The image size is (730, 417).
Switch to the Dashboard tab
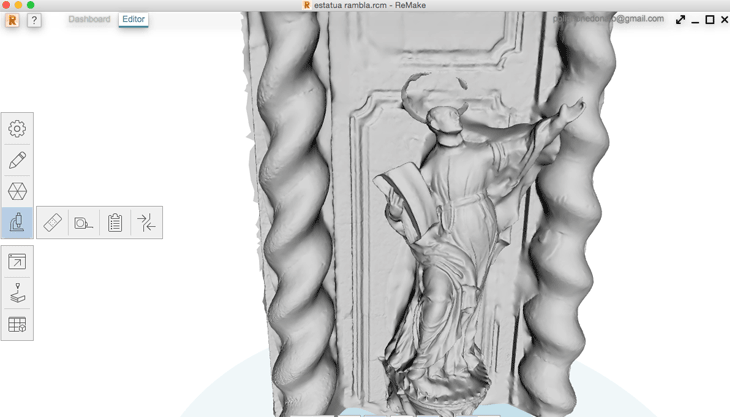tap(89, 19)
